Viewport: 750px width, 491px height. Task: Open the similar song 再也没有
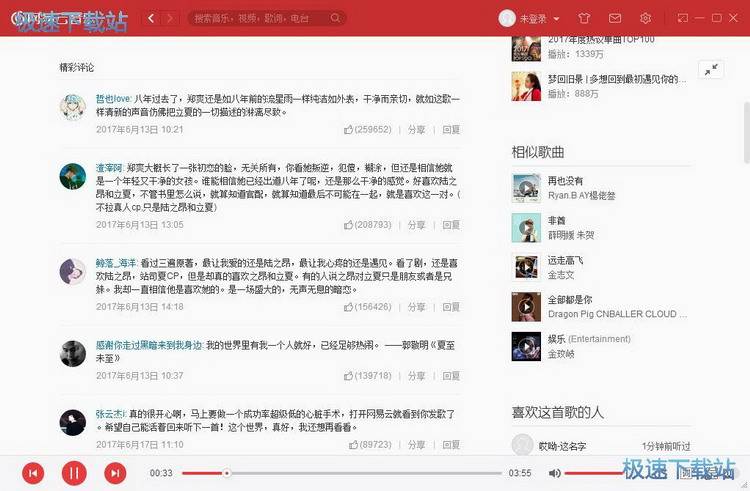point(565,181)
